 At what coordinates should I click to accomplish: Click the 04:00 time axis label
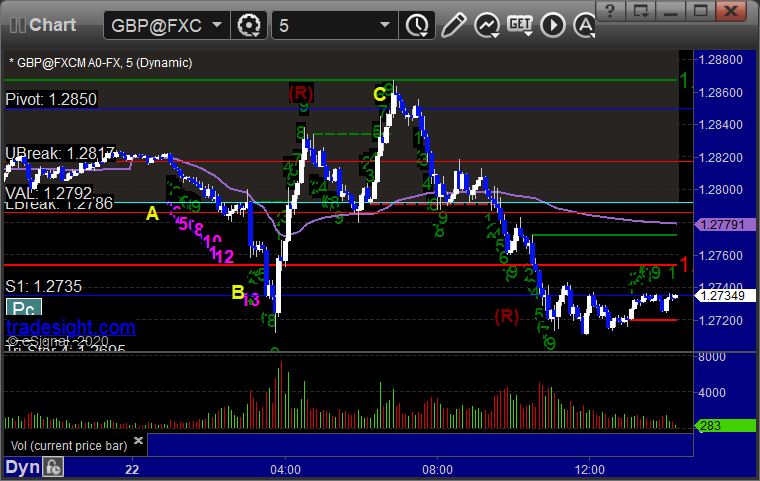tap(285, 470)
